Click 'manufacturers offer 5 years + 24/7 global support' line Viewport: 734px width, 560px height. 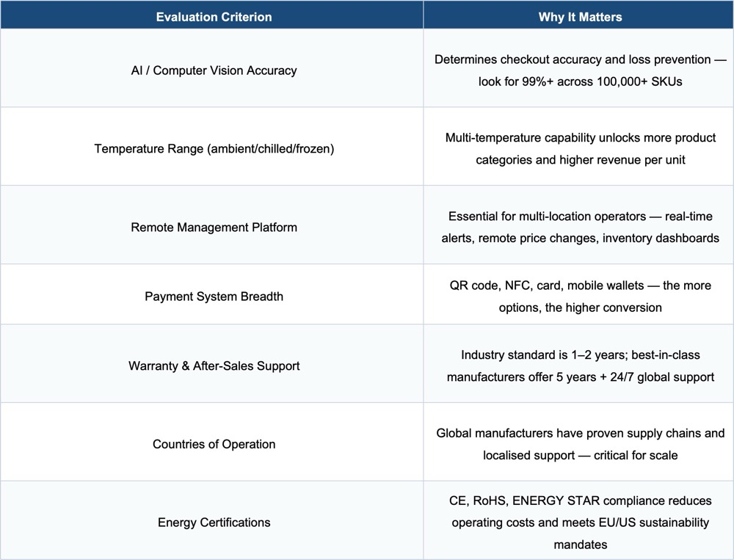(x=580, y=377)
